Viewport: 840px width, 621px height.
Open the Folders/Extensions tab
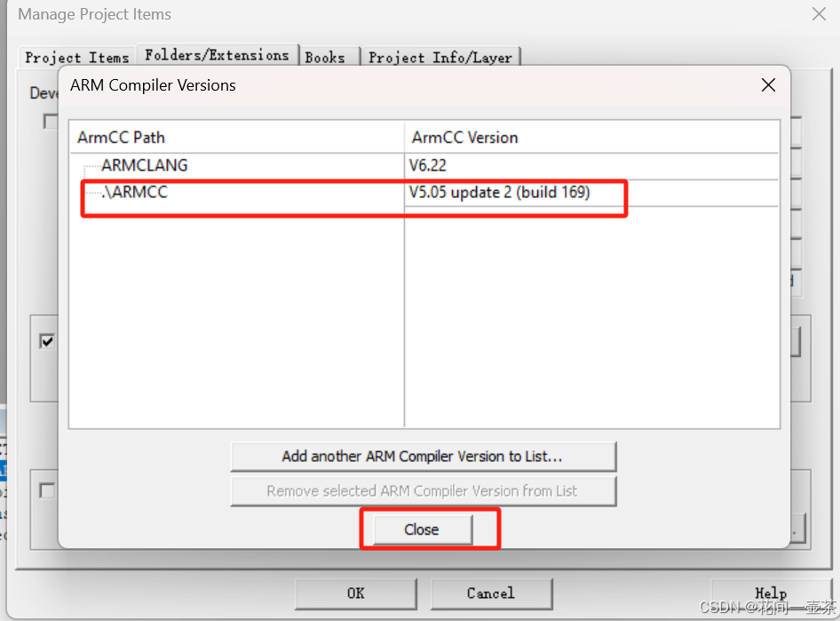[217, 55]
